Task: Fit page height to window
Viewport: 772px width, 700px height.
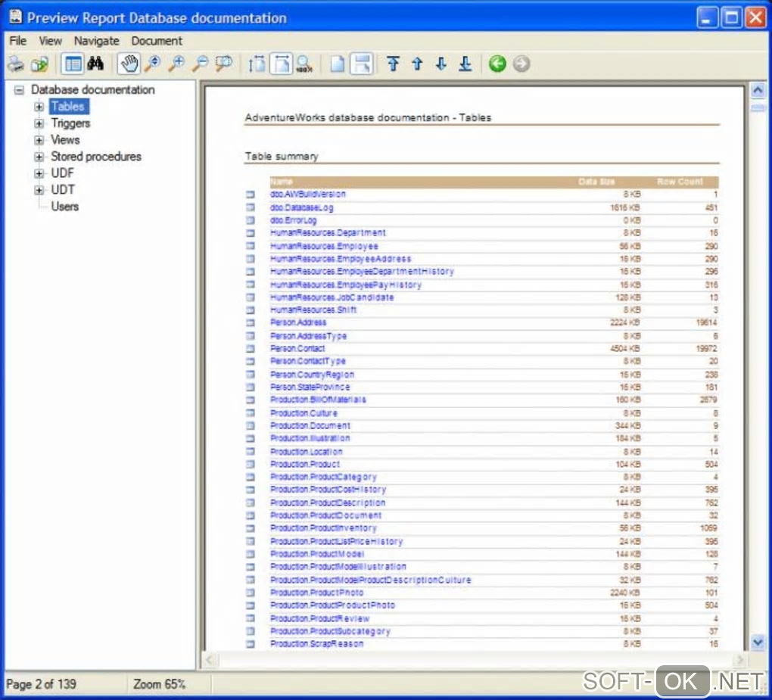Action: click(x=257, y=64)
